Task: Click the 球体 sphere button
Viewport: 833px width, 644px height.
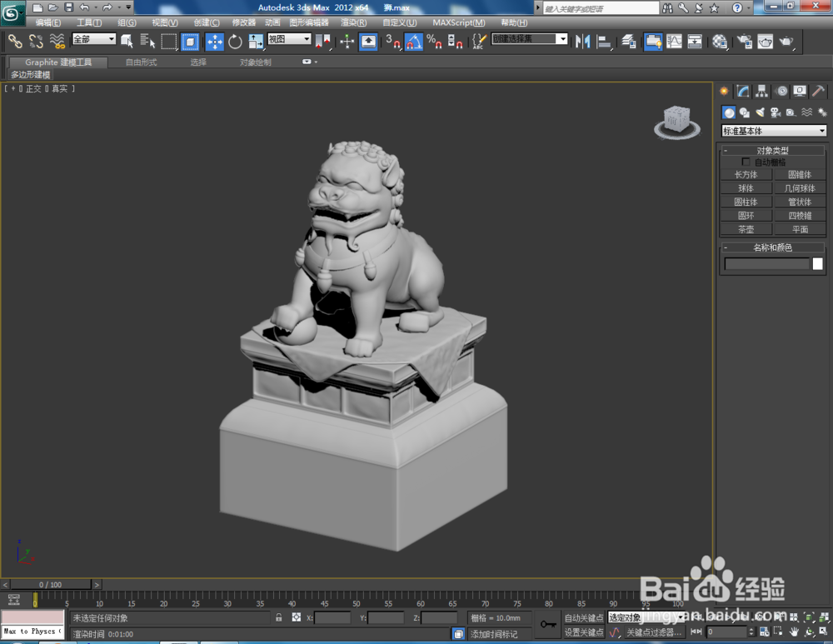Action: [746, 188]
